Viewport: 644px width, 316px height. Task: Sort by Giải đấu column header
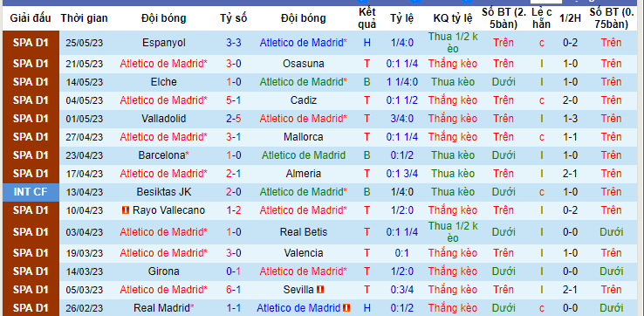click(31, 18)
